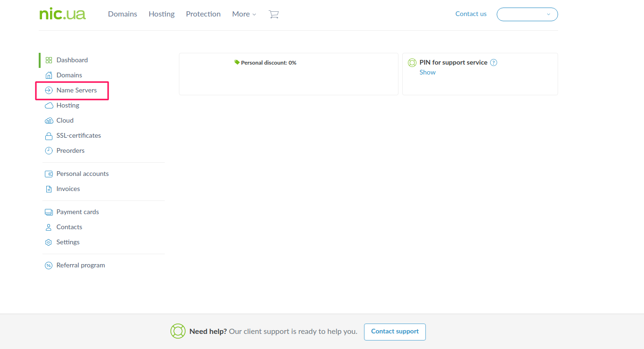
Task: Click the Referral program percent icon
Action: coord(49,265)
